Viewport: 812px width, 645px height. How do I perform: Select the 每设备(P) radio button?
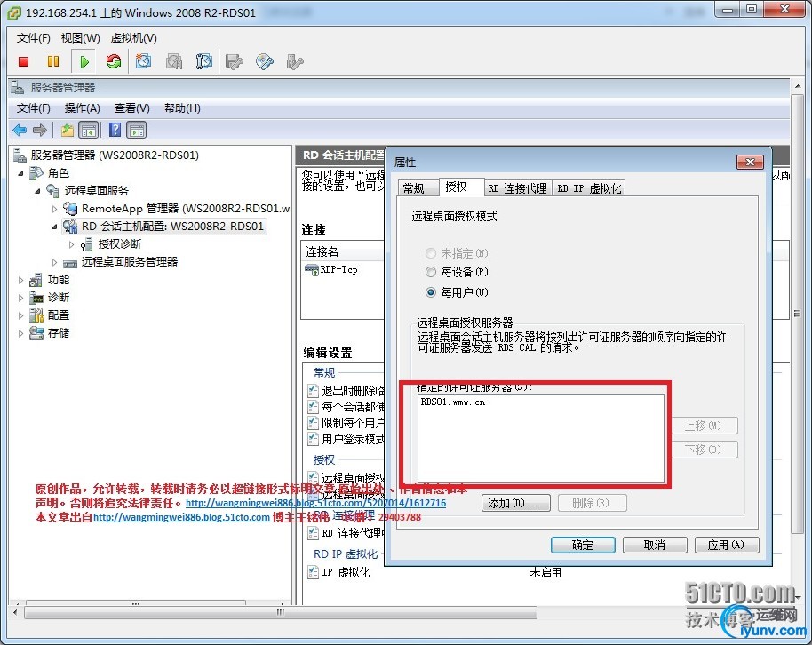430,272
